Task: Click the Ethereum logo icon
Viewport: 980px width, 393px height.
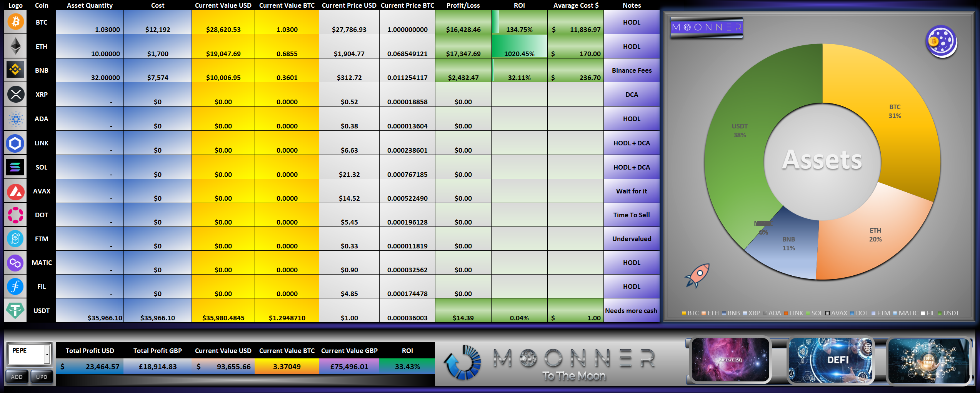Action: click(x=15, y=46)
